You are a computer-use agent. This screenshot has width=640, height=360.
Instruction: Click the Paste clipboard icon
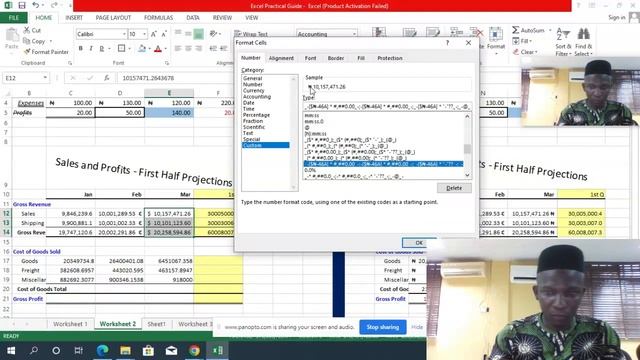click(x=12, y=35)
